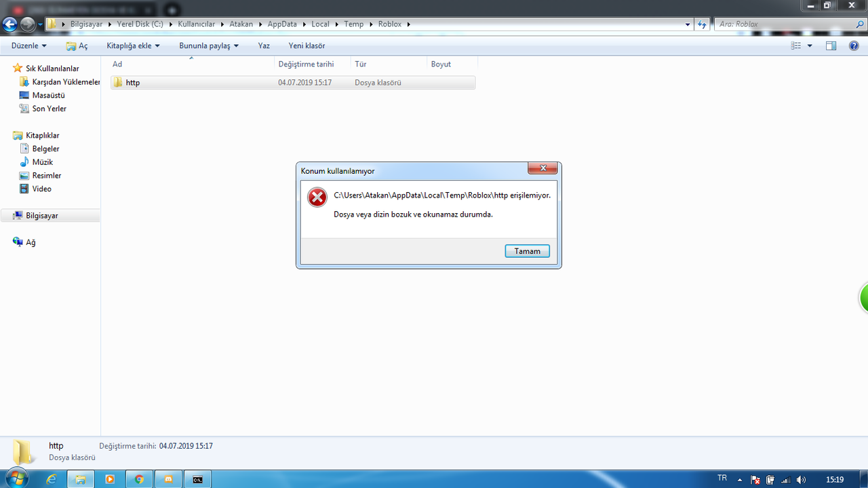Open Bununla paylaş dropdown
Viewport: 868px width, 488px height.
click(x=209, y=45)
